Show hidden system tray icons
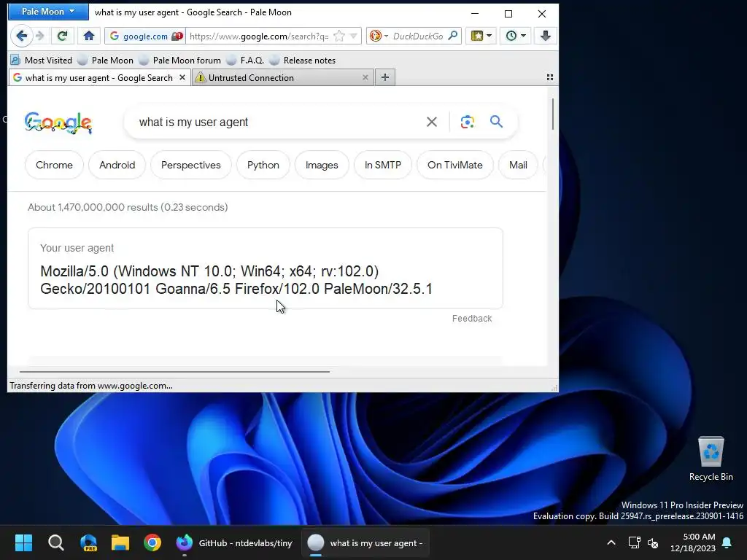 (x=611, y=542)
